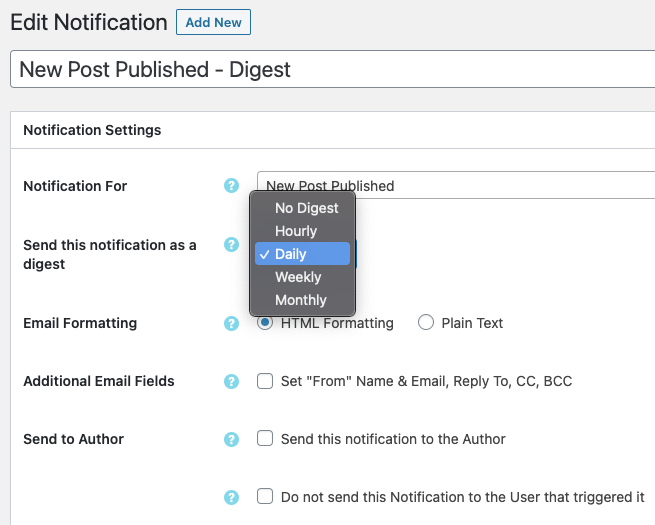Select HTML Formatting radio button

click(x=265, y=322)
